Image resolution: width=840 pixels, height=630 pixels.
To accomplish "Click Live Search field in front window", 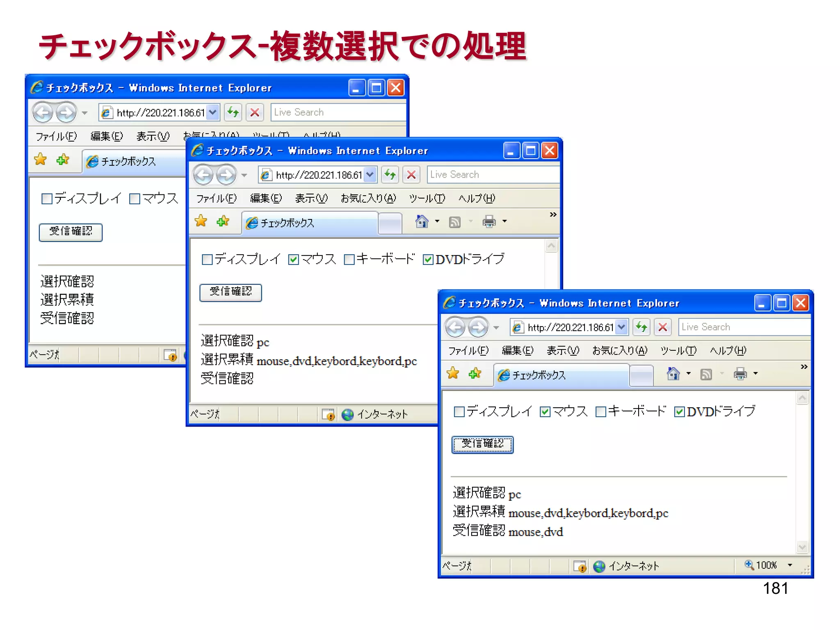I will (744, 327).
